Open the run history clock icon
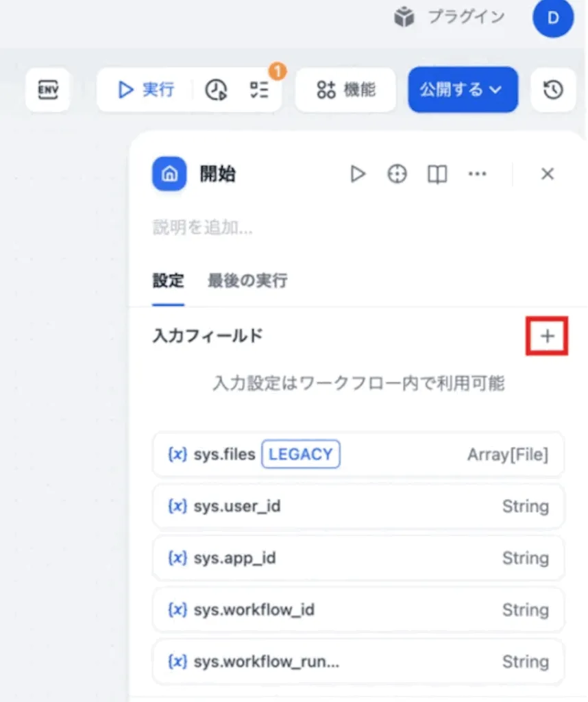 217,90
